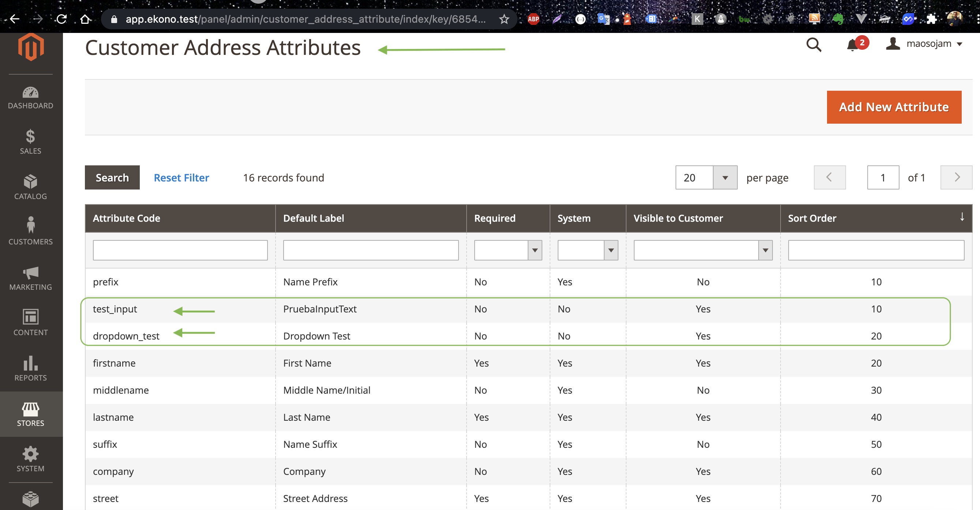This screenshot has height=510, width=980.
Task: Click the magnifier search icon in header
Action: (813, 45)
